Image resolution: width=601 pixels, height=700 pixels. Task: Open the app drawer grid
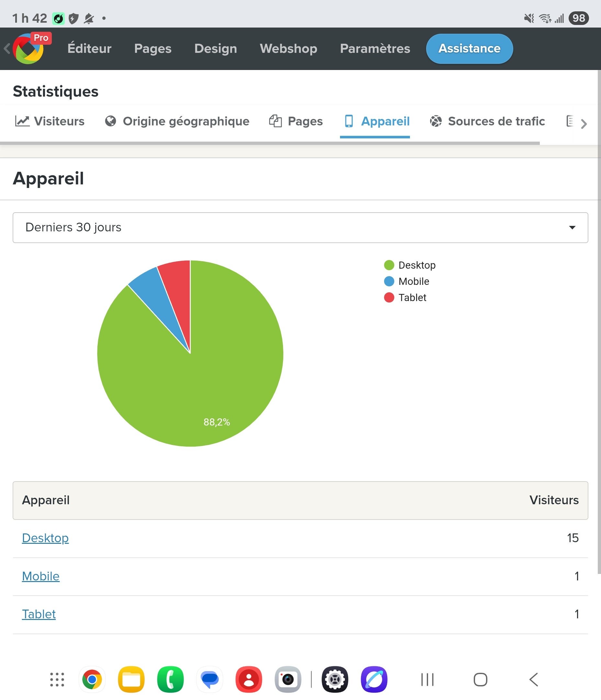click(x=57, y=679)
